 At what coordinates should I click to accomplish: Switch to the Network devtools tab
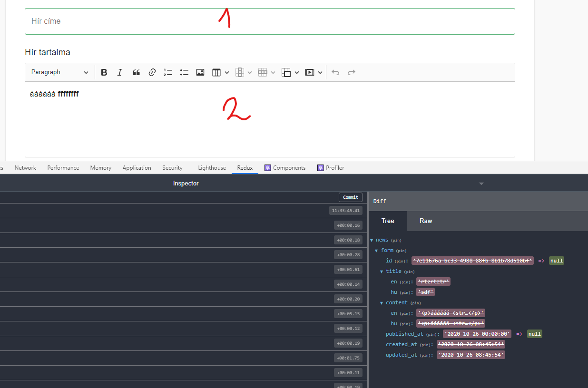tap(25, 168)
